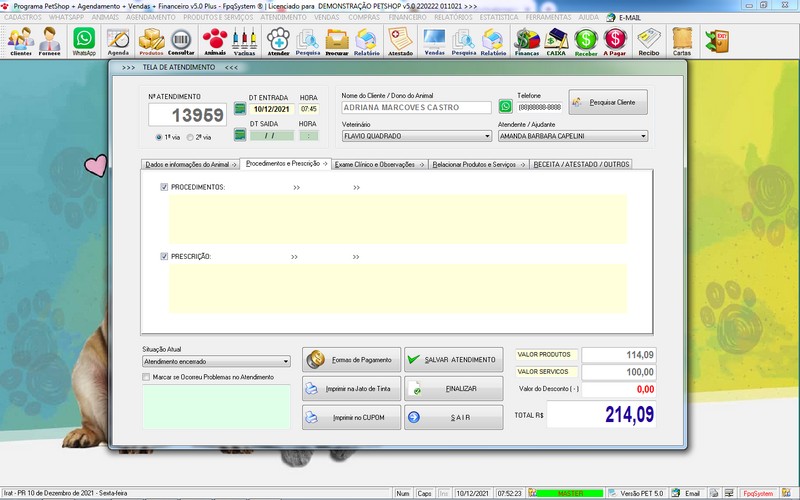The width and height of the screenshot is (800, 500).
Task: Click the Nome do Cliente field
Action: pyautogui.click(x=416, y=107)
